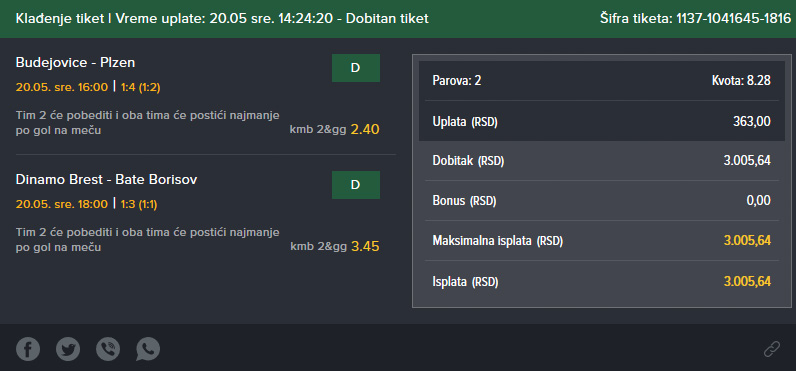Open the Dinamo Brest - Bate Borisov match
The image size is (796, 371).
click(x=107, y=179)
